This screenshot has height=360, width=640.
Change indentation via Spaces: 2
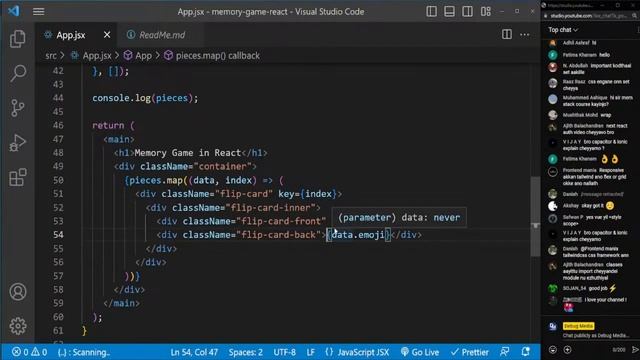(x=245, y=352)
